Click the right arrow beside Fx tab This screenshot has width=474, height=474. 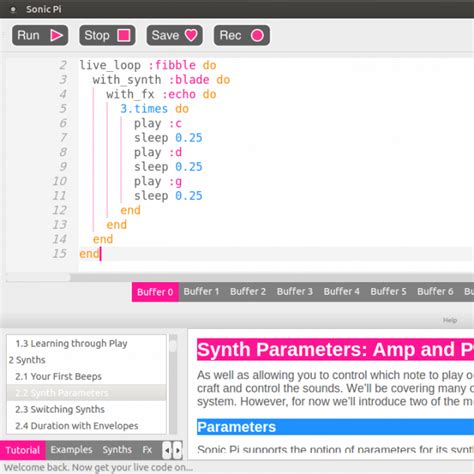tap(177, 451)
